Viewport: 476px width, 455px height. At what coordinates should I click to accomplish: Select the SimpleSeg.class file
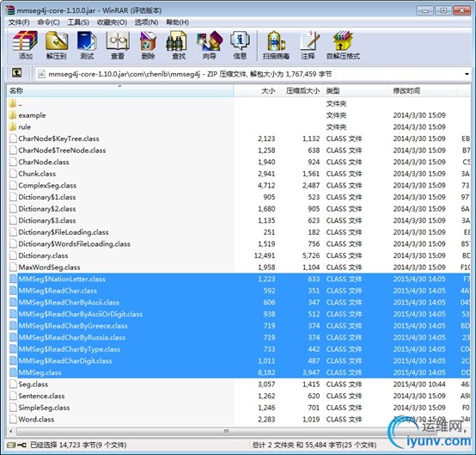[44, 408]
